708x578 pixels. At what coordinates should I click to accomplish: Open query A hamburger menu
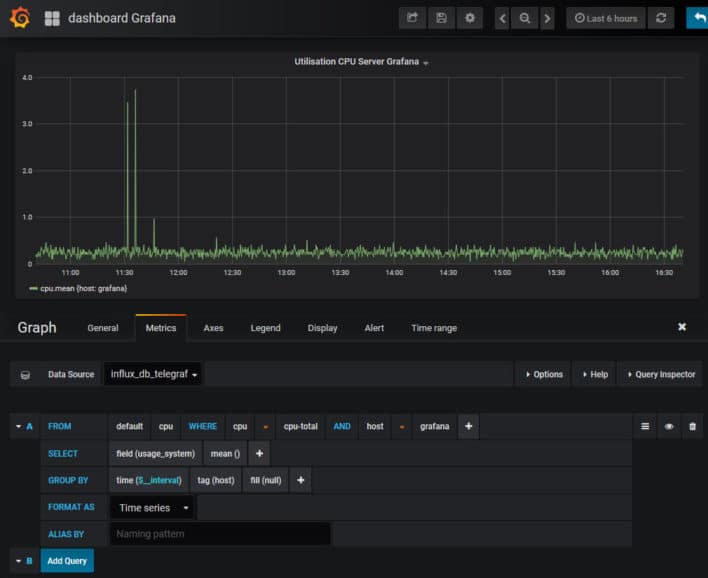(645, 427)
